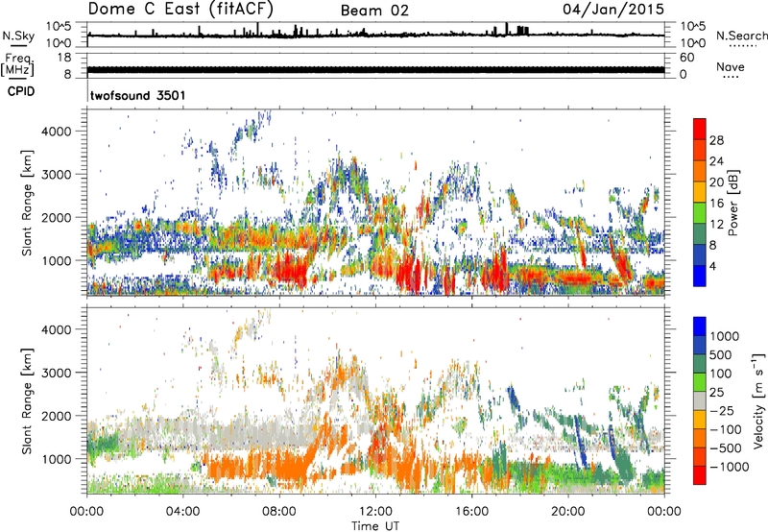
Task: Click the '500' velocity scale value
Action: point(721,354)
